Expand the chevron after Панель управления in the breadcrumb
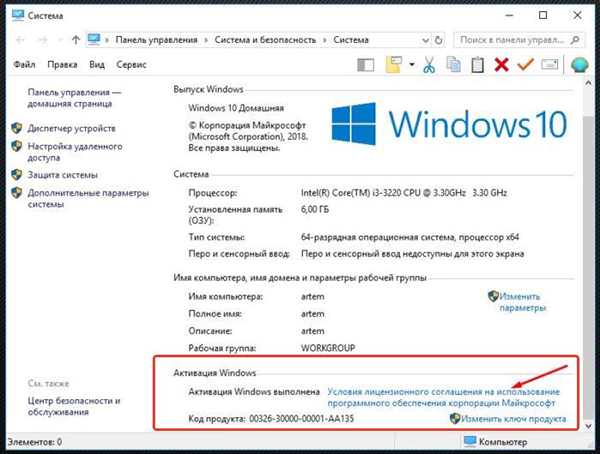The height and width of the screenshot is (454, 600). click(206, 40)
